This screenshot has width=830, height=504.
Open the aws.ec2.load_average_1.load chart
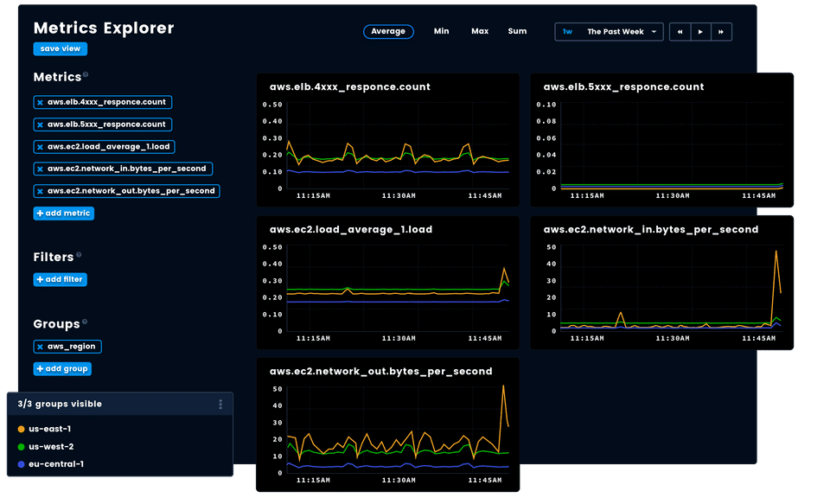(387, 283)
